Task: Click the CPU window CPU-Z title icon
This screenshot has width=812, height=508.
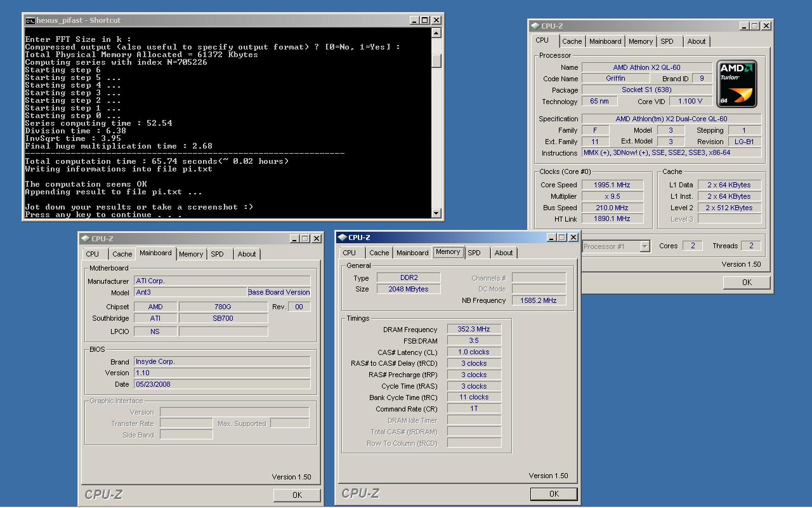Action: [535, 26]
